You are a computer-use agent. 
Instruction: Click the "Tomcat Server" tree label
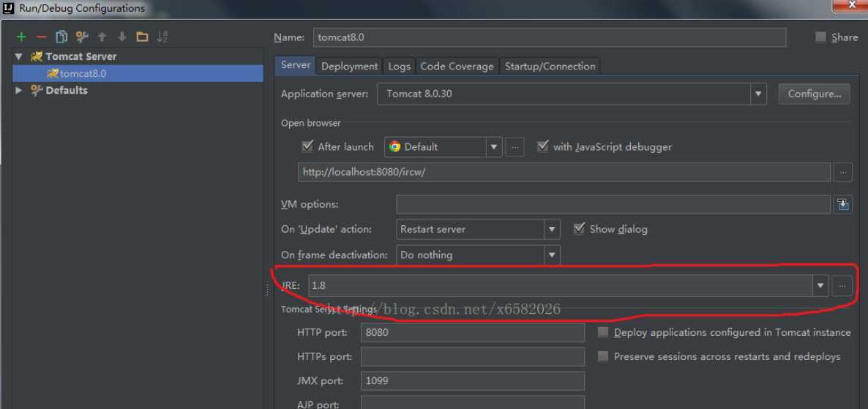(x=81, y=56)
